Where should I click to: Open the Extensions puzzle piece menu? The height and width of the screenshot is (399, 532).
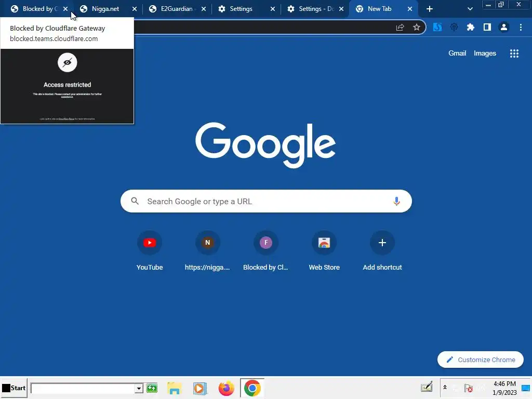(x=471, y=27)
